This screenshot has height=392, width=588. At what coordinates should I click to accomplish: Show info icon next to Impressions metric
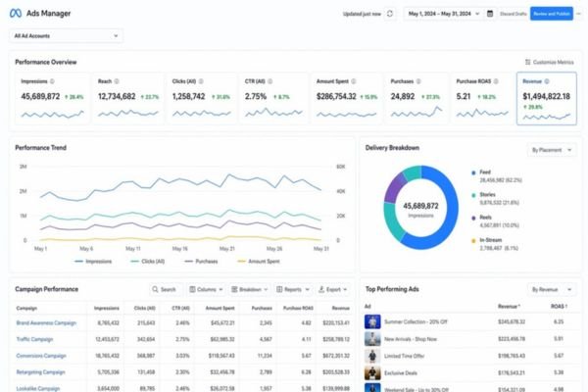(52, 81)
